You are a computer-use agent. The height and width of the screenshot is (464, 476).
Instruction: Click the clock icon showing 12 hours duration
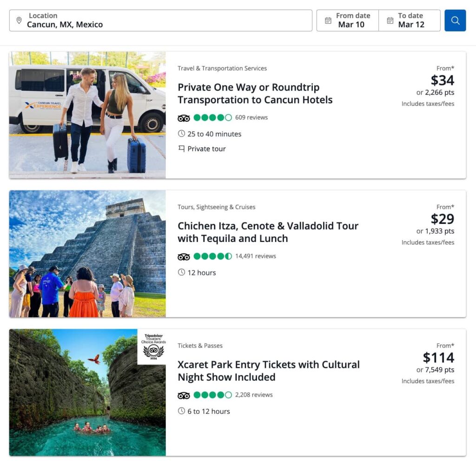181,273
